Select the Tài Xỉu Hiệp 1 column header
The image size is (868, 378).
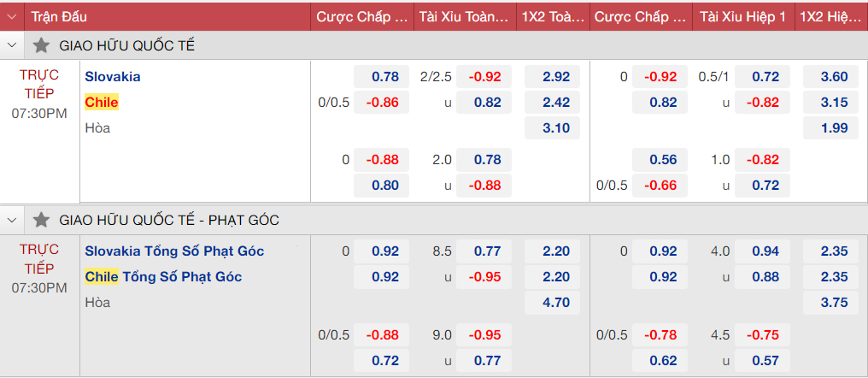[x=742, y=16]
